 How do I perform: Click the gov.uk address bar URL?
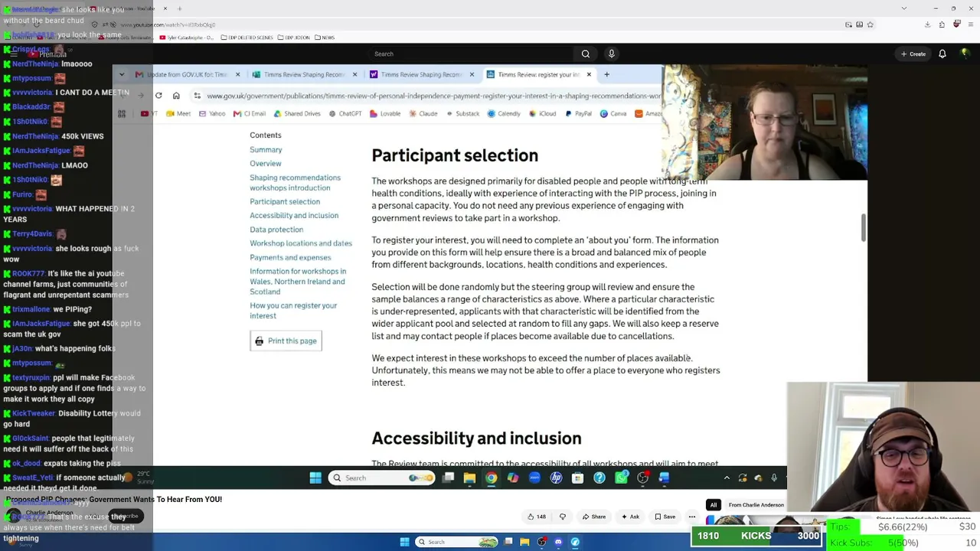[433, 96]
